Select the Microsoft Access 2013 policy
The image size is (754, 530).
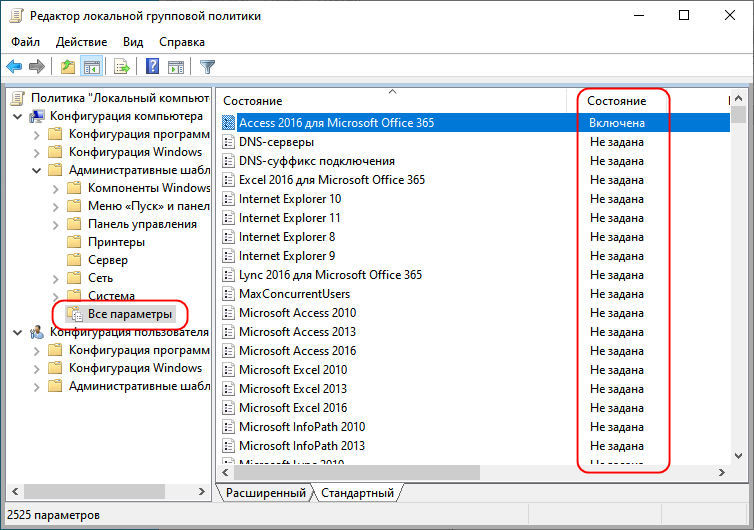click(297, 332)
